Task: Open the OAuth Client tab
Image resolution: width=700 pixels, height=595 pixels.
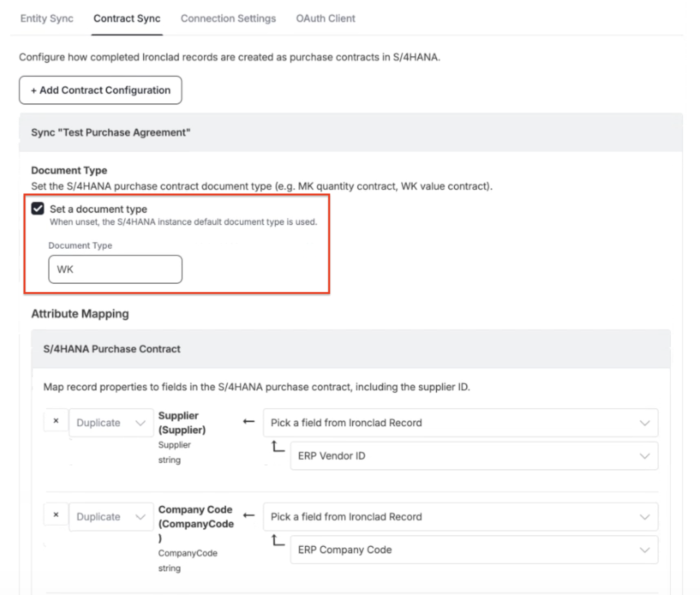Action: (x=326, y=19)
